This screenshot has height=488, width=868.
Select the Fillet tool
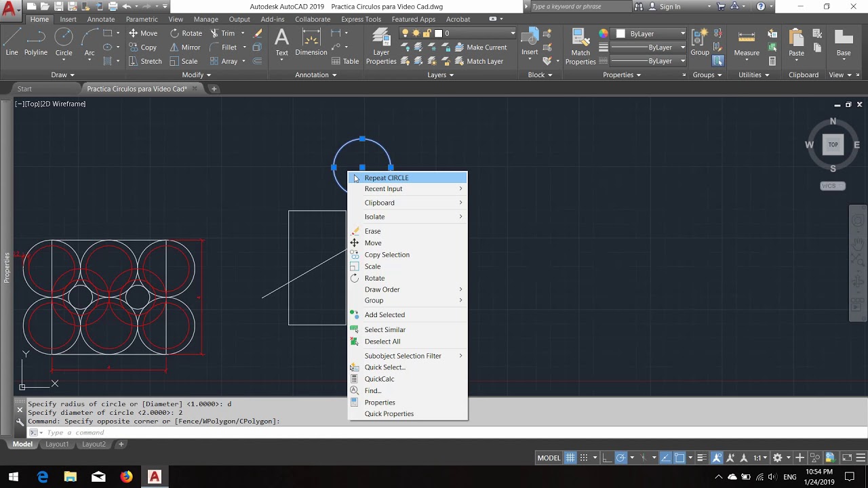223,47
